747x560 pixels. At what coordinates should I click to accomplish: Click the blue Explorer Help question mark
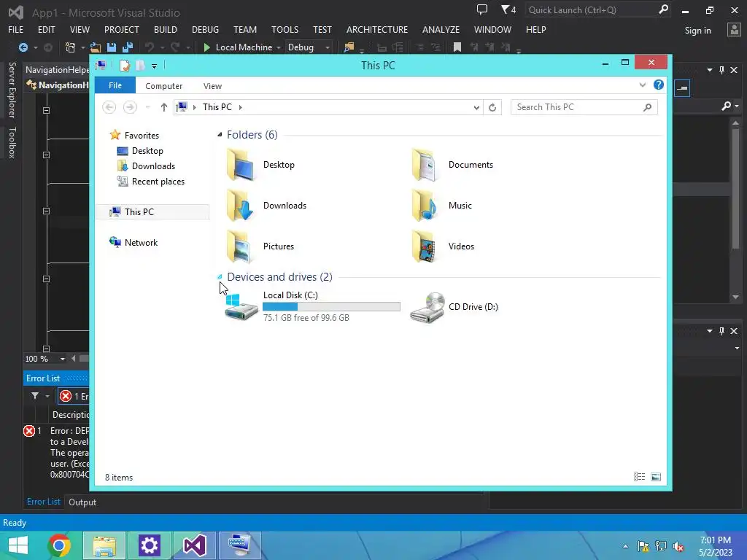[659, 85]
